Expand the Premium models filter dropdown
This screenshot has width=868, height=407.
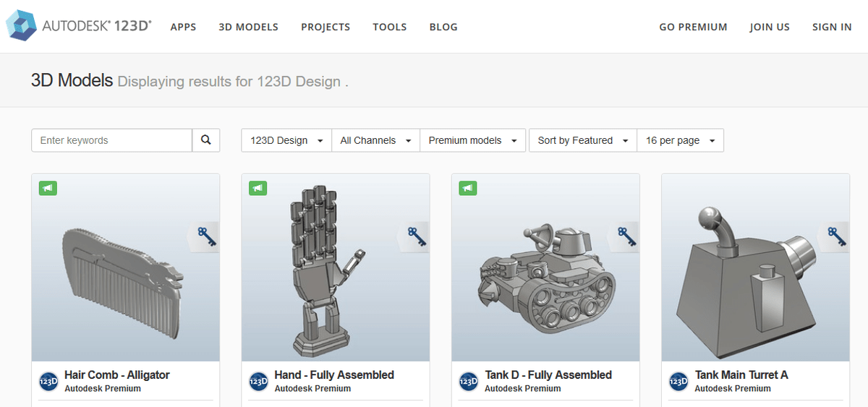(x=472, y=140)
